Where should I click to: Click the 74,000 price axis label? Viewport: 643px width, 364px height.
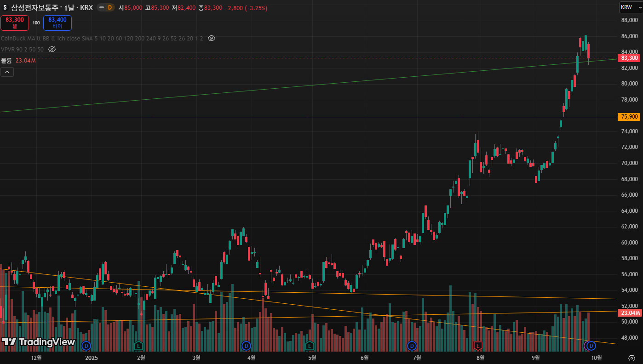pos(629,131)
